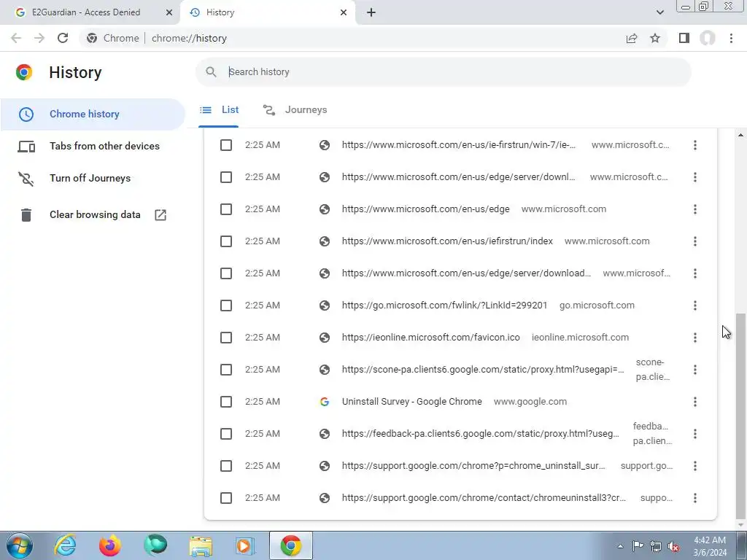Open Tabs from other devices
Screen dimensions: 747x560
[93, 146]
